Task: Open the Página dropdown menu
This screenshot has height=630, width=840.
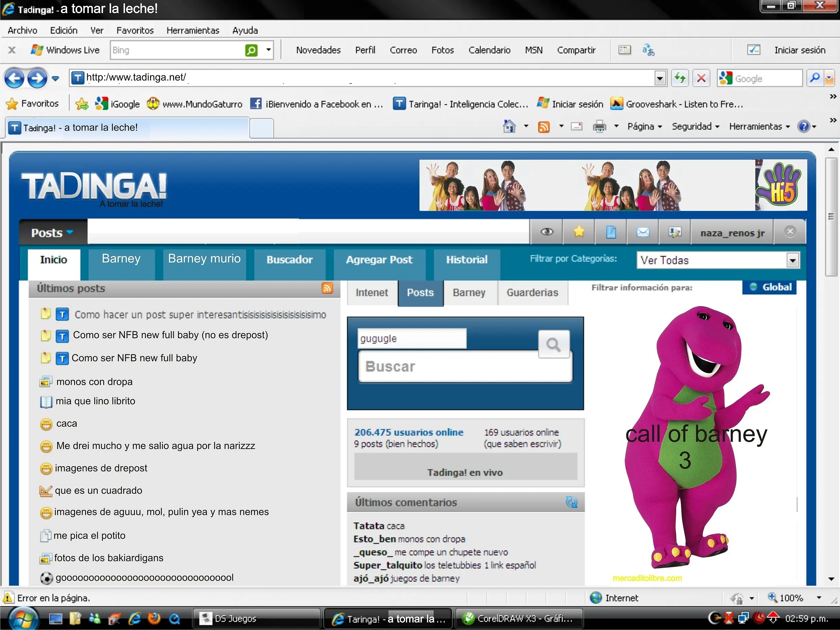Action: (645, 127)
